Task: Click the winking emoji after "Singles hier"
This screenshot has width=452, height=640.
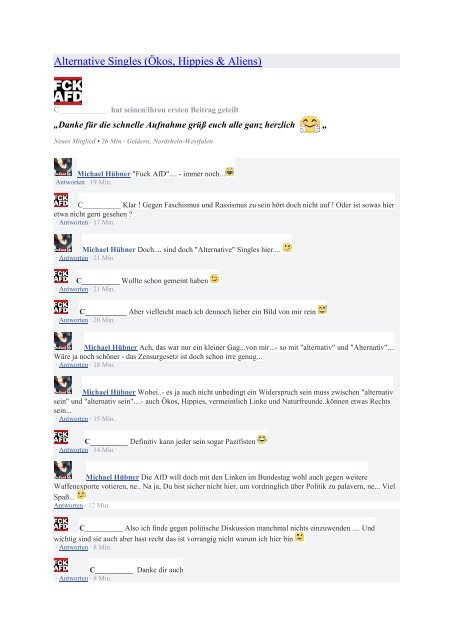Action: (x=287, y=247)
